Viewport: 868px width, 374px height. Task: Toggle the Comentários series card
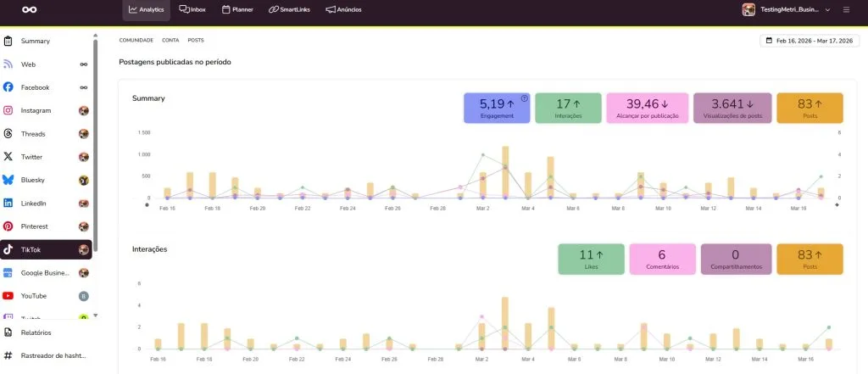tap(661, 259)
